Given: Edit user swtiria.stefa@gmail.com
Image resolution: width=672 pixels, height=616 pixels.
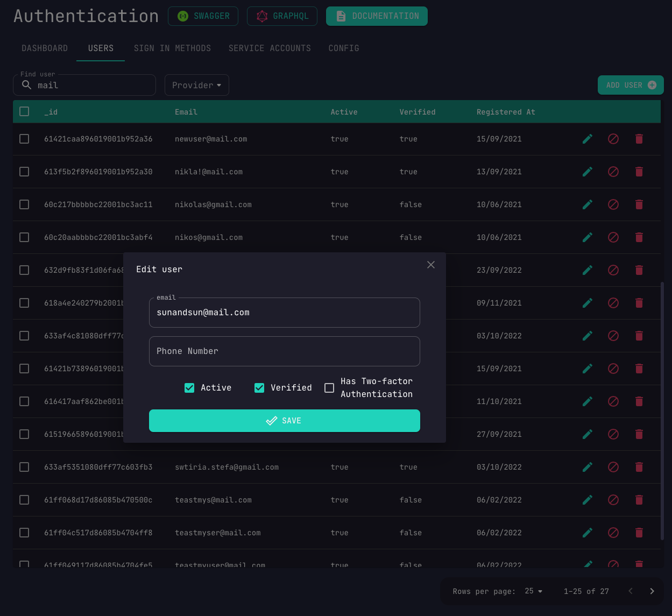Looking at the screenshot, I should coord(588,467).
